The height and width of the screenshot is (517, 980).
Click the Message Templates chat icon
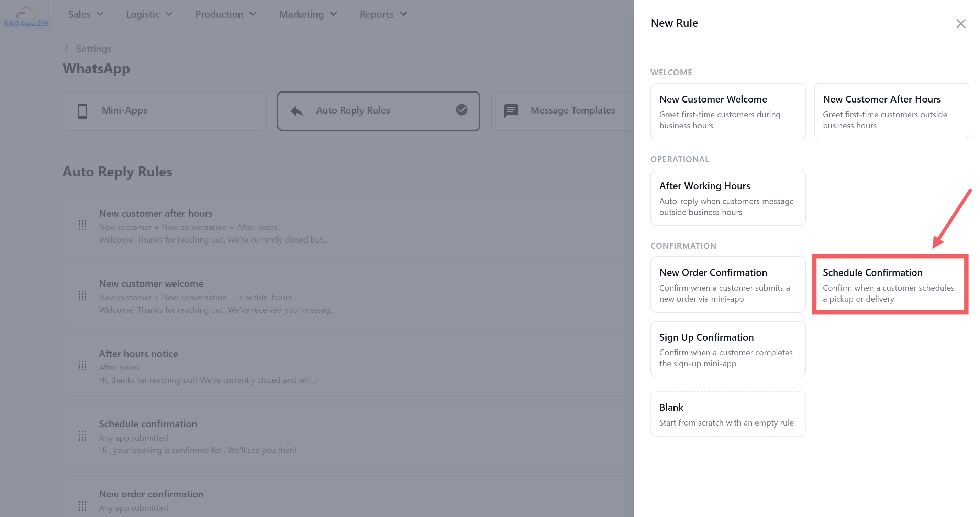pyautogui.click(x=511, y=111)
